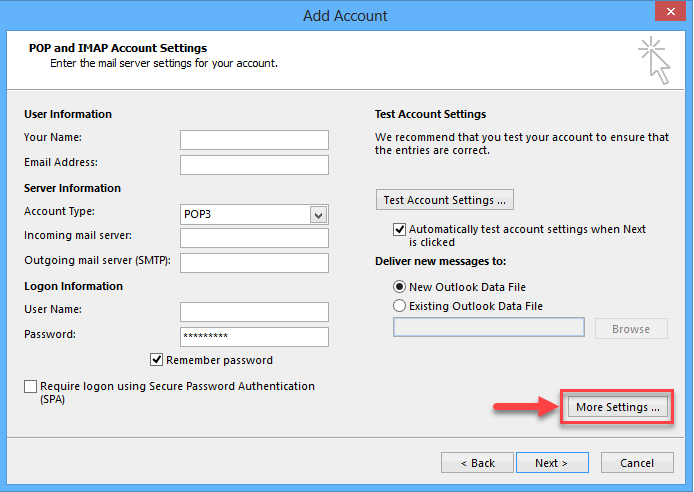Uncheck Remember password
This screenshot has height=492, width=694.
click(156, 360)
